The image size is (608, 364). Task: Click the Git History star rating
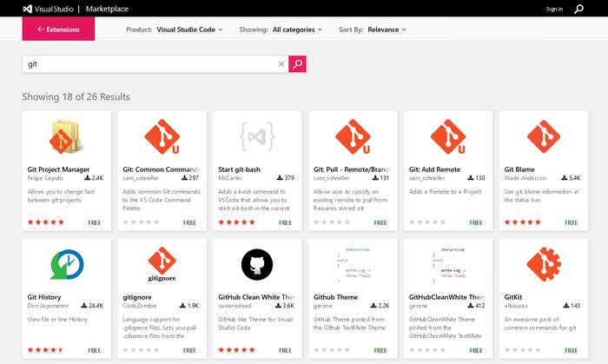(46, 349)
